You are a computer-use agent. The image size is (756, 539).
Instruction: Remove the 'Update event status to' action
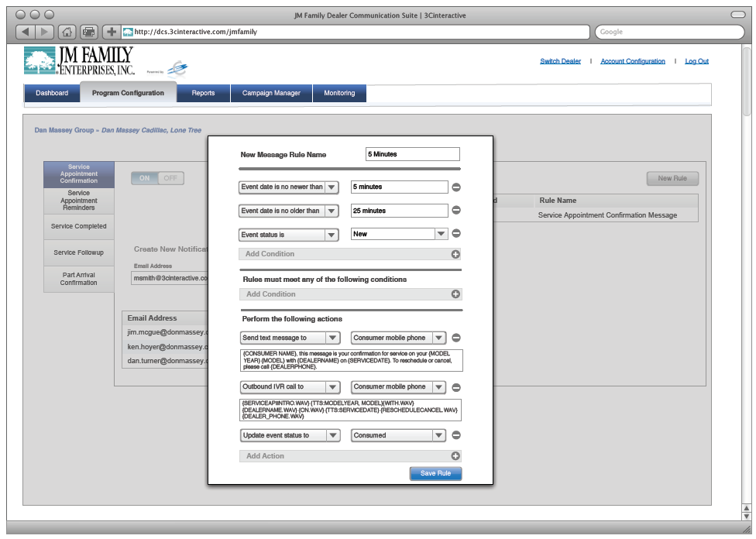[456, 435]
